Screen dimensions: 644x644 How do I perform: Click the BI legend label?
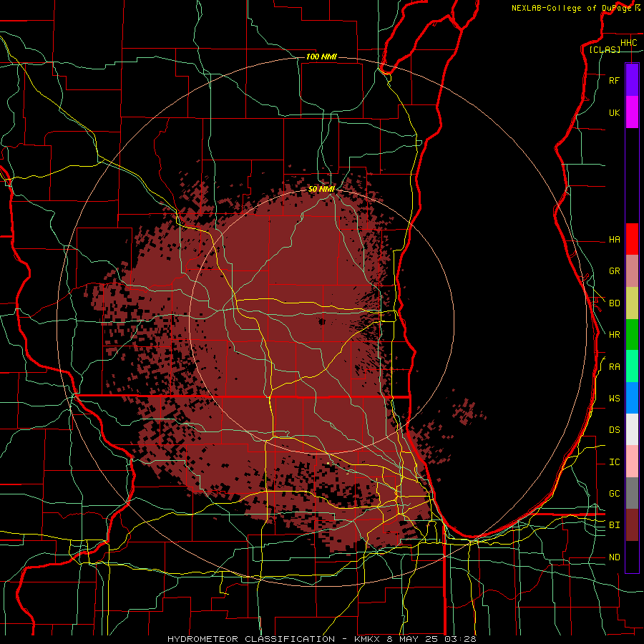pos(614,525)
